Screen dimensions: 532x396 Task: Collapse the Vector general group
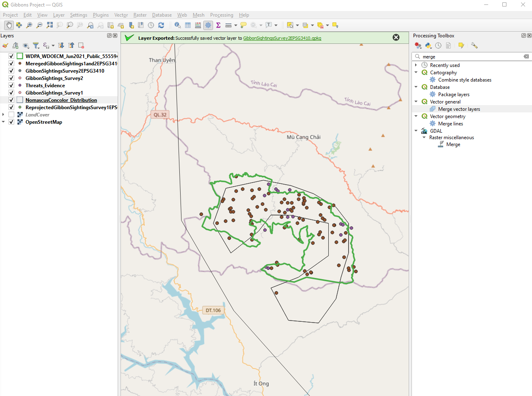pyautogui.click(x=416, y=101)
